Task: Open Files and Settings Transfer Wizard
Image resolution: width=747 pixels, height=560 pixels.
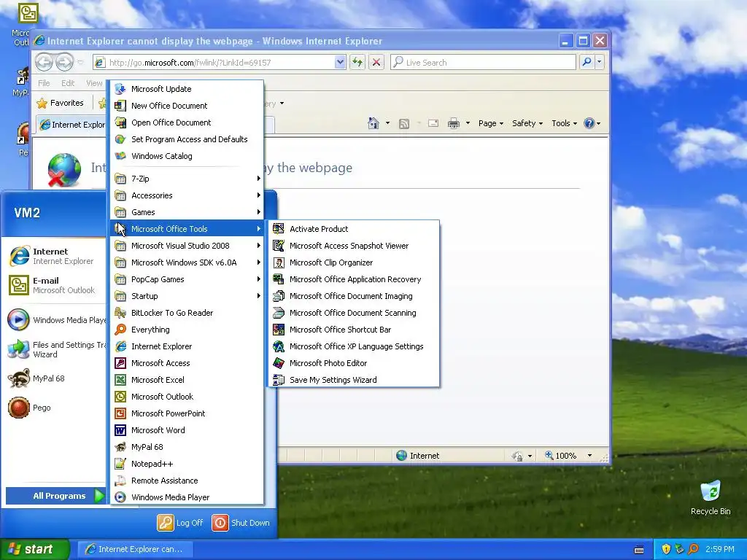Action: [55, 349]
